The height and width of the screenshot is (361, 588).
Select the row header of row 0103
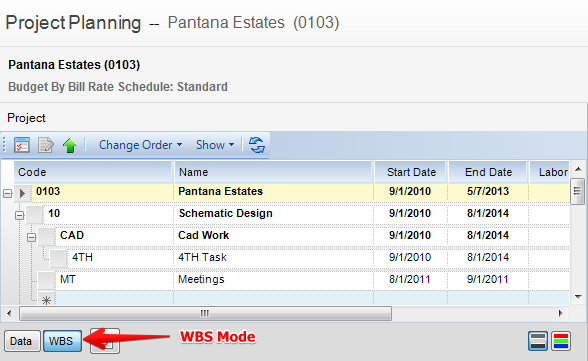(x=22, y=193)
